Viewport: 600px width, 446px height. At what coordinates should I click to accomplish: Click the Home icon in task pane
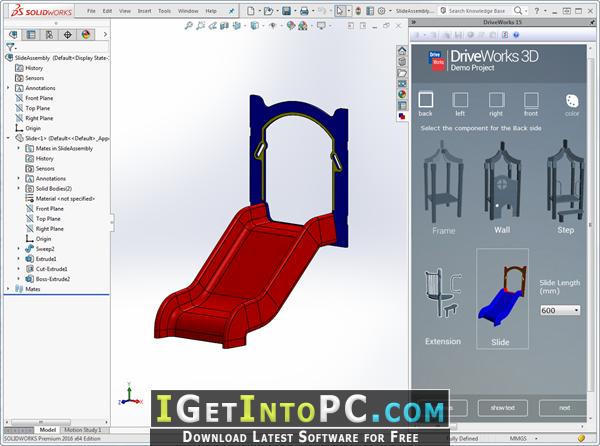(x=402, y=50)
